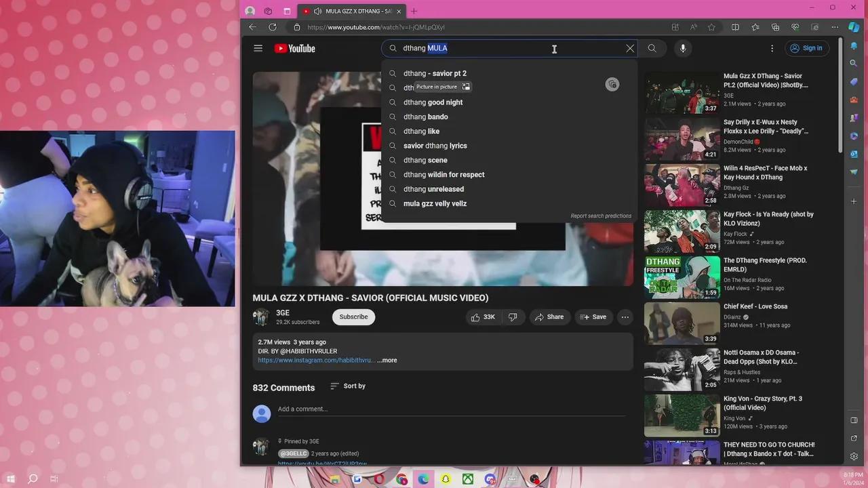Open the YouTube settings three-dot menu

coord(772,48)
